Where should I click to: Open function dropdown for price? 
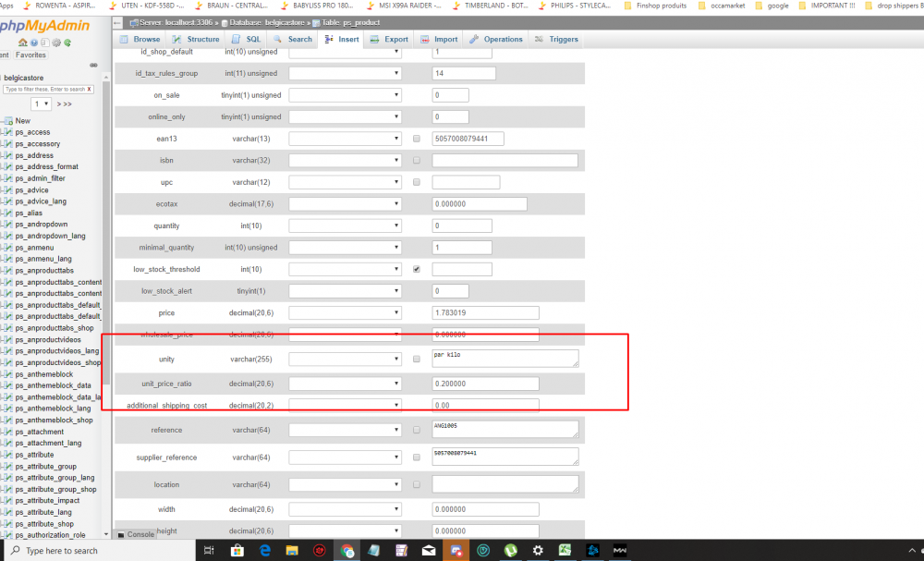pos(345,313)
